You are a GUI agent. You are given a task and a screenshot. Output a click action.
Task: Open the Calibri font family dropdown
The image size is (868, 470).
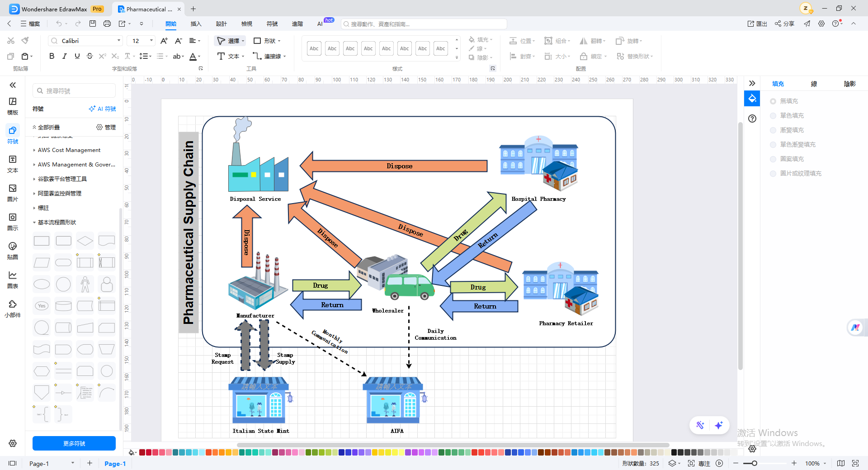point(85,41)
